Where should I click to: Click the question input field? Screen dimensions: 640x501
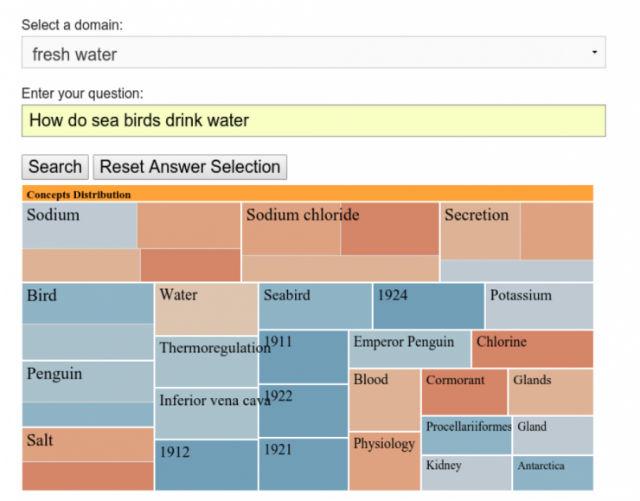(313, 121)
